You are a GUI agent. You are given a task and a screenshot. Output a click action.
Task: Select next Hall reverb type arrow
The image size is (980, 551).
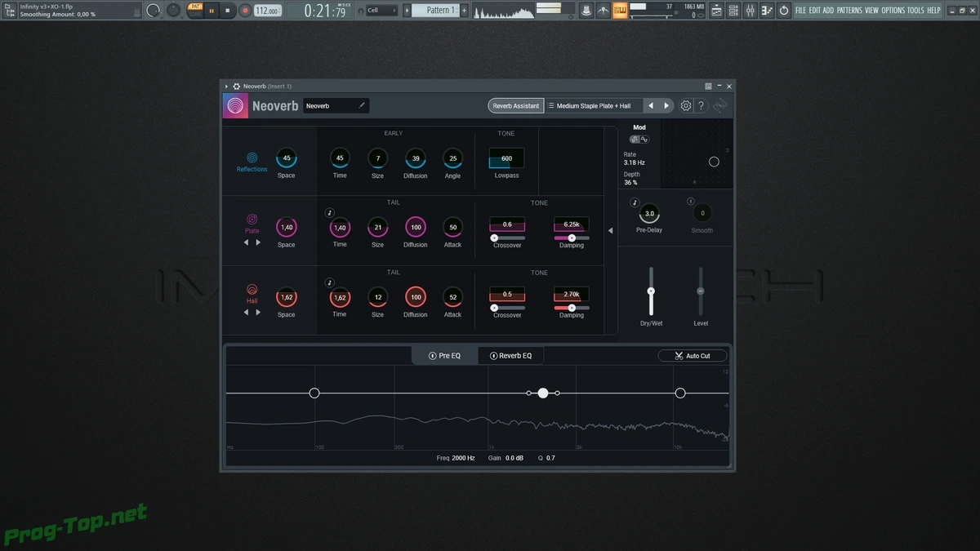pyautogui.click(x=258, y=312)
